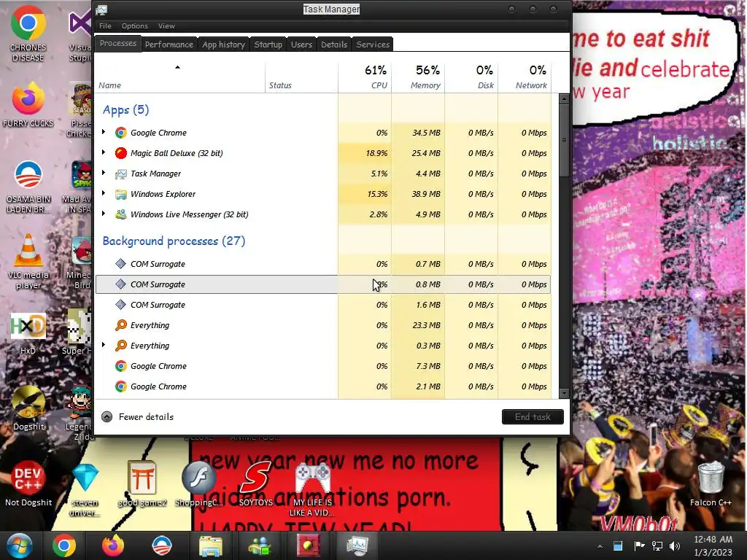Viewport: 747px width, 560px height.
Task: Click the Firefox taskbar button
Action: [x=113, y=545]
